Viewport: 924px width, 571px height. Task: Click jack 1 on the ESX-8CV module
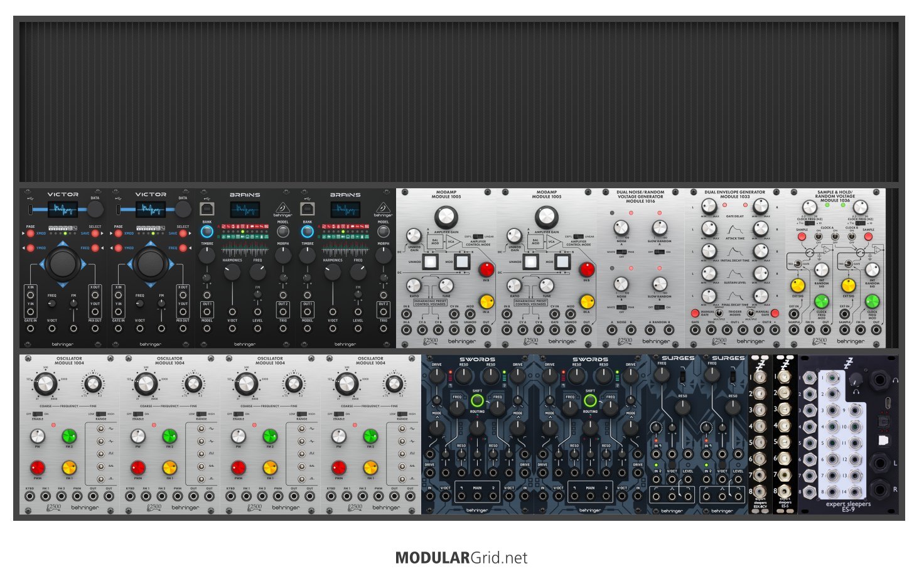760,377
